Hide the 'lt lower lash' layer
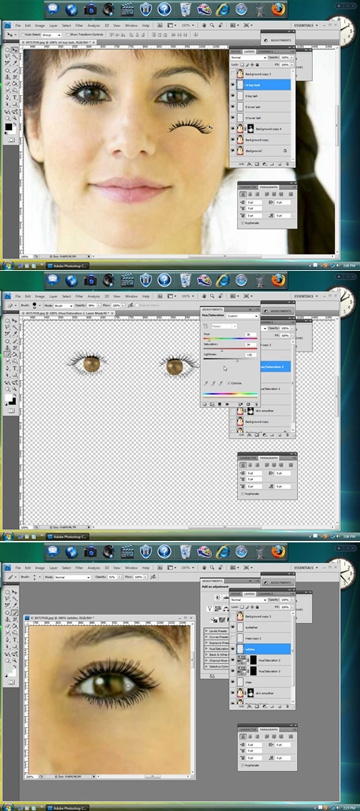Screen dimensions: 360x811 pyautogui.click(x=233, y=107)
